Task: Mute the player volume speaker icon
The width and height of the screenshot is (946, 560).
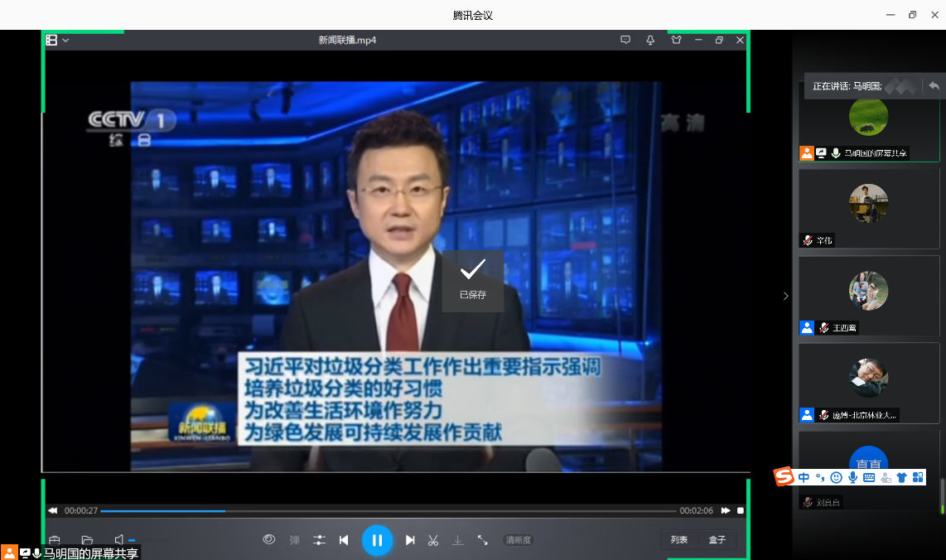Action: tap(119, 540)
